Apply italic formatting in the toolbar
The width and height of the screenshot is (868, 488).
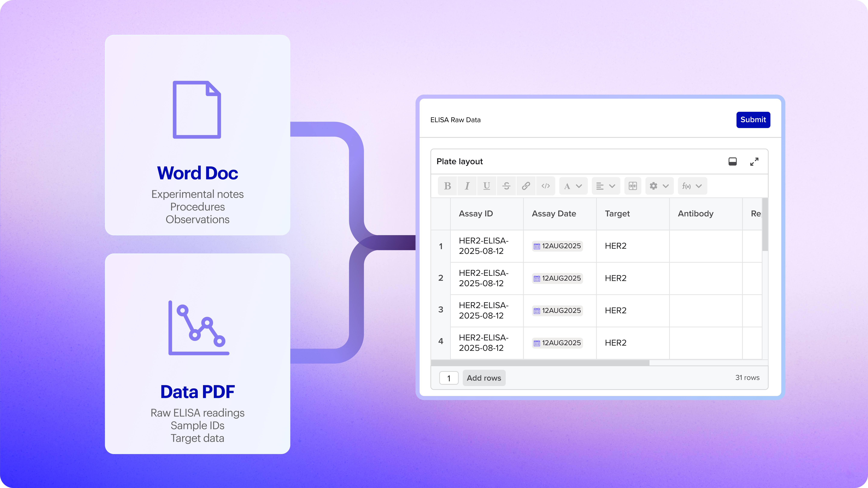point(467,186)
